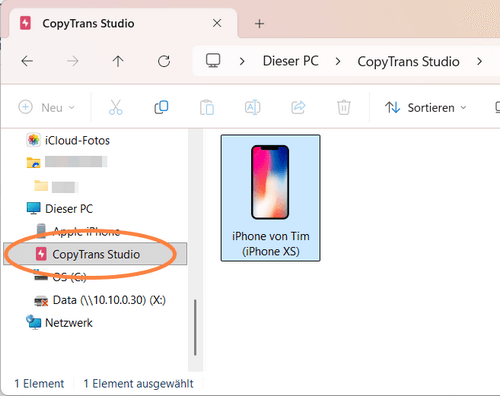Click Dieser PC in the address bar
Viewport: 500px width, 396px height.
(x=290, y=61)
